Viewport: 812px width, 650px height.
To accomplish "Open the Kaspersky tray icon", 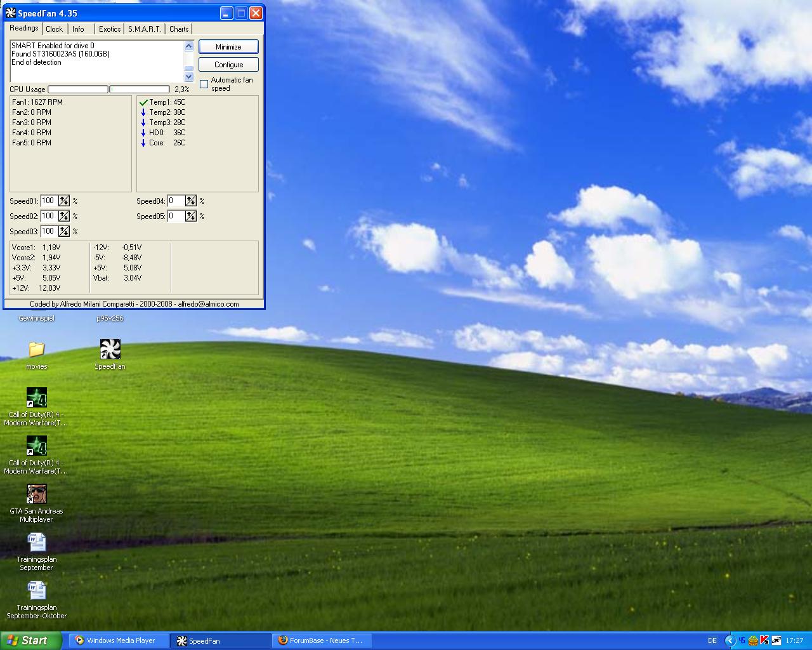I will click(x=764, y=640).
